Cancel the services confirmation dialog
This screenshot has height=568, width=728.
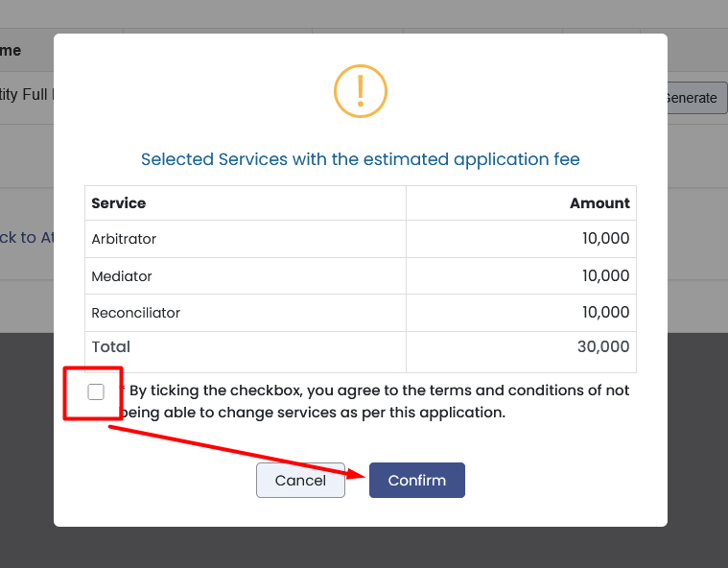point(300,480)
